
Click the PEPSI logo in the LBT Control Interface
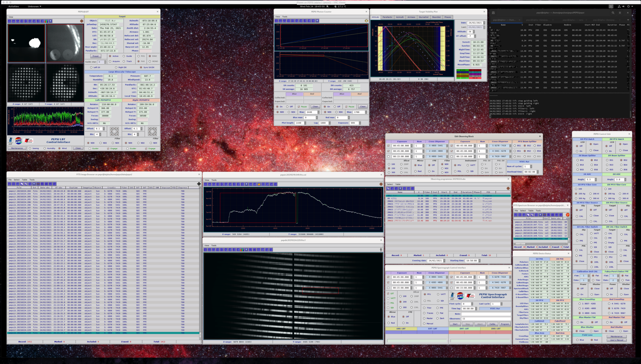[x=18, y=140]
